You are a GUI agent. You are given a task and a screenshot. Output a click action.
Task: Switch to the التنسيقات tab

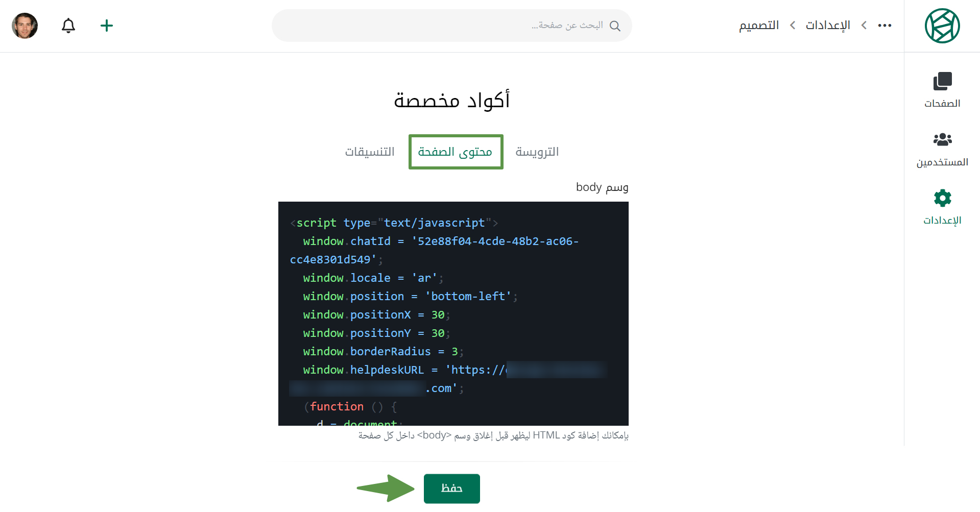370,152
